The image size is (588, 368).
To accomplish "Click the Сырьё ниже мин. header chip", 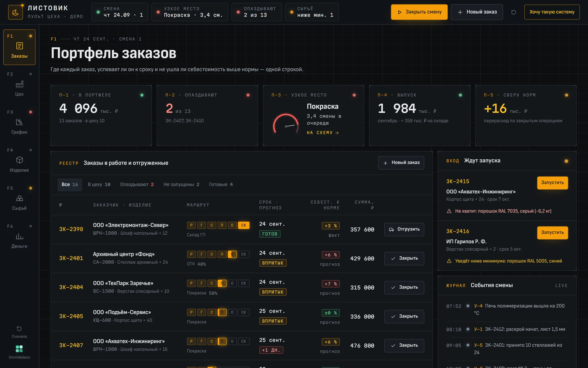I will 312,12.
